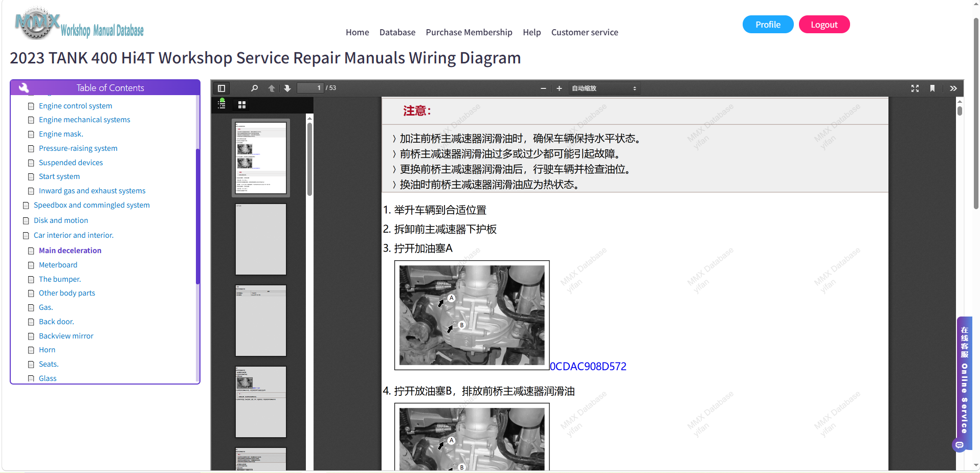Open Back door. entry
Viewport: 980px width, 473px height.
click(x=56, y=322)
